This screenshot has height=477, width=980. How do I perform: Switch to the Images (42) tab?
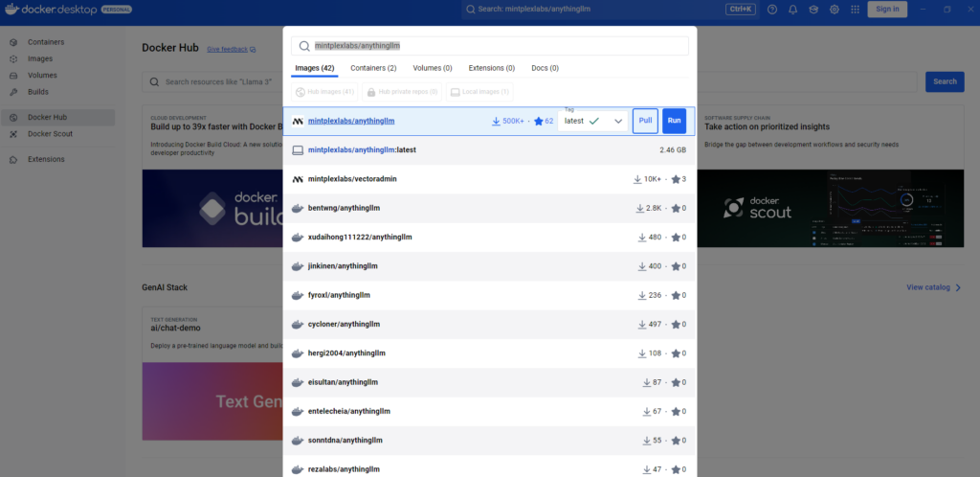[315, 68]
